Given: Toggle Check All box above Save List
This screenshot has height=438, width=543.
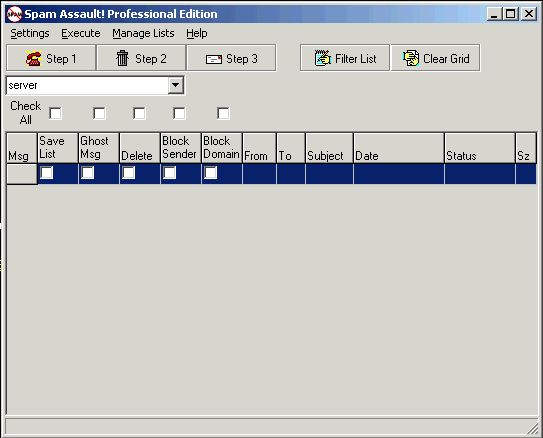Looking at the screenshot, I should (x=55, y=113).
